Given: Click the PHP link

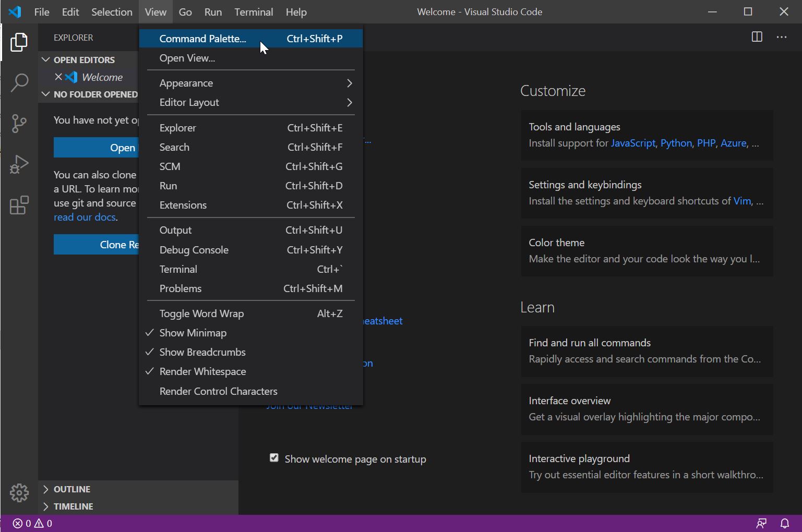Looking at the screenshot, I should click(706, 143).
